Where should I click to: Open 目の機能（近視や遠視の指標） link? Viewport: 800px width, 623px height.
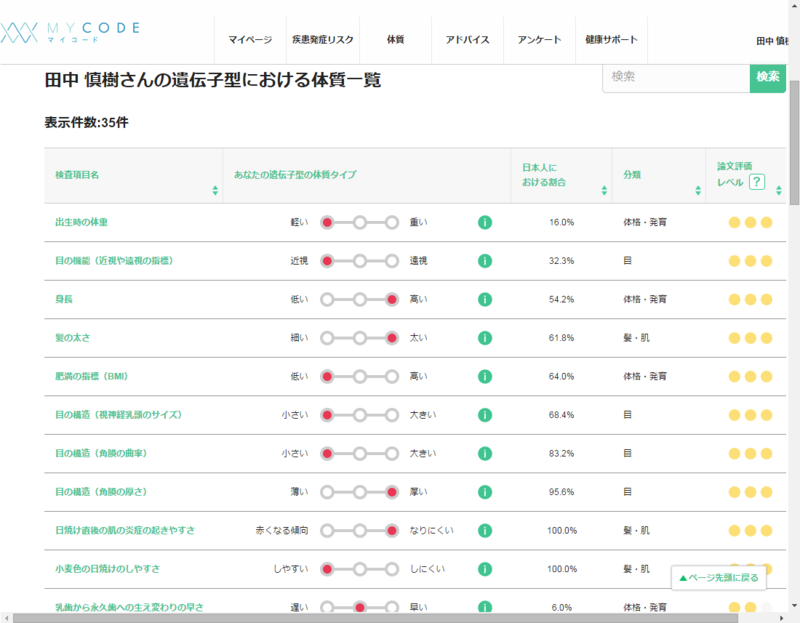(114, 261)
